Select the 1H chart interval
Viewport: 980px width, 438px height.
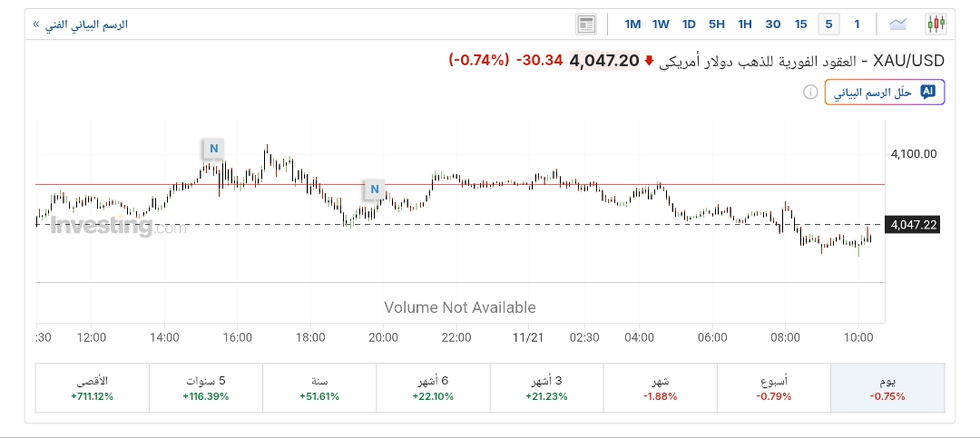pyautogui.click(x=745, y=24)
